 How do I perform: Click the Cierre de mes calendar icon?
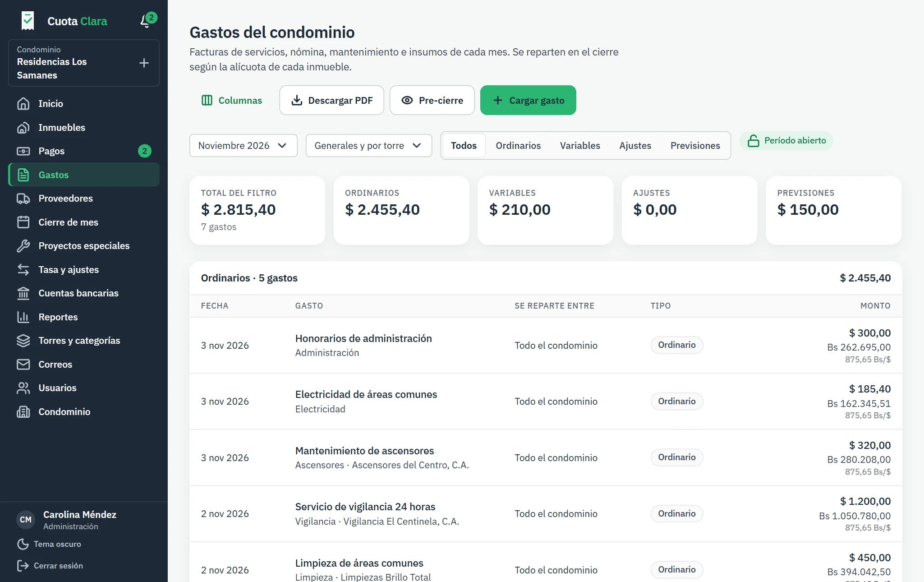(x=23, y=222)
